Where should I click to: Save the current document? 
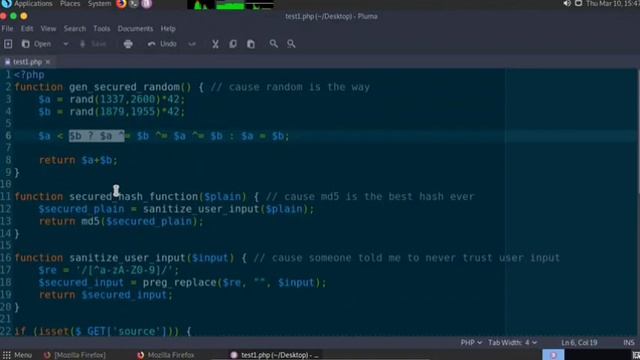[x=93, y=44]
